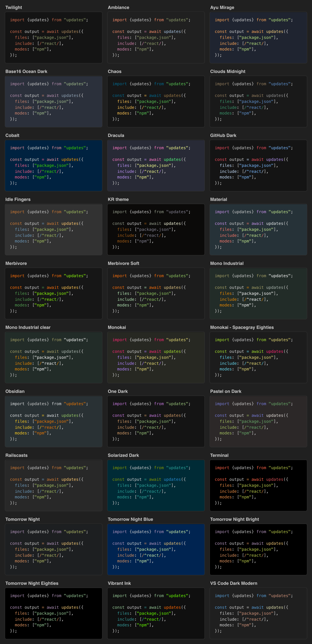
Task: Select the Twilight theme heading
Action: [14, 7]
